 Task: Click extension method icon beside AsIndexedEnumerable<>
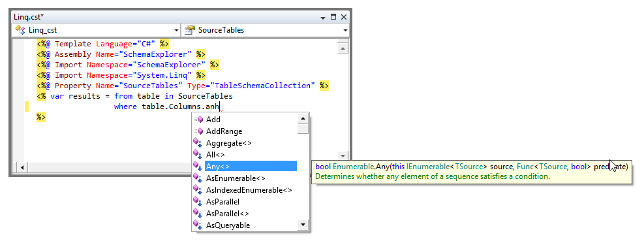(198, 190)
